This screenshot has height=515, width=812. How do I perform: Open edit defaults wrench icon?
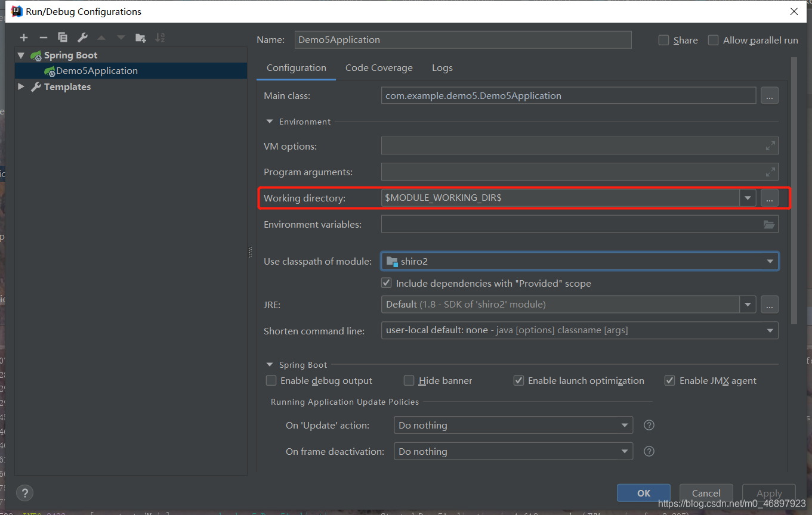[x=82, y=38]
